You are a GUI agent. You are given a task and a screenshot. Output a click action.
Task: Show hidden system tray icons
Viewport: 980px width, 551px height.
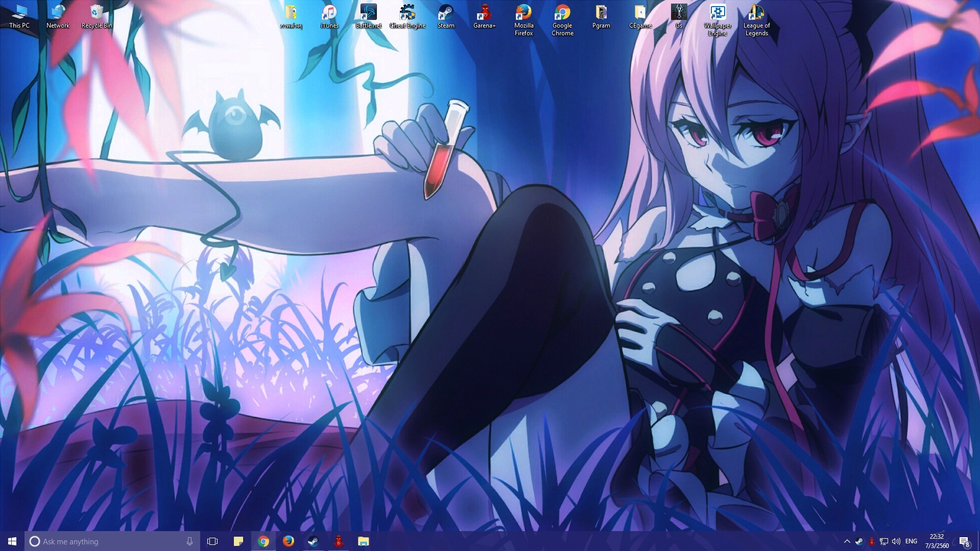(847, 541)
